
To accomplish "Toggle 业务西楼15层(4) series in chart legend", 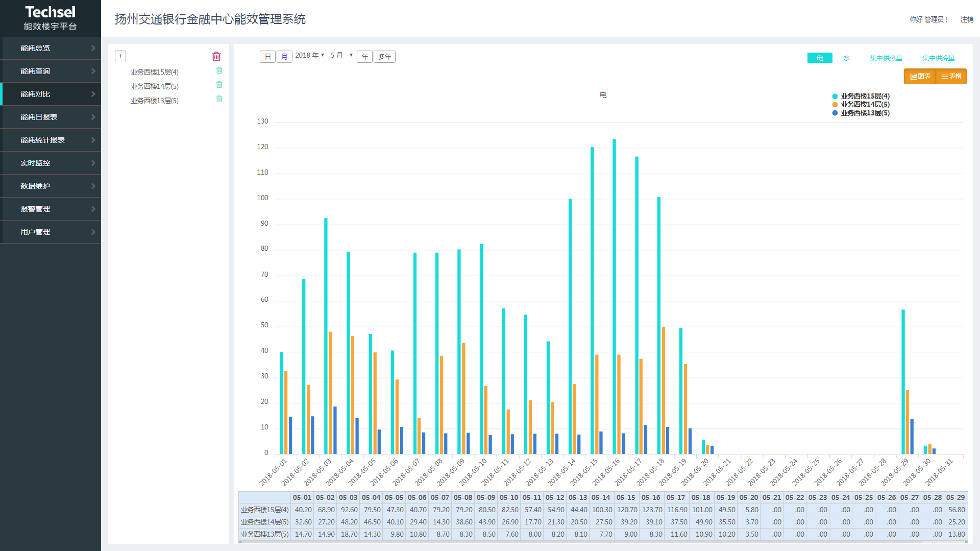I will 865,96.
